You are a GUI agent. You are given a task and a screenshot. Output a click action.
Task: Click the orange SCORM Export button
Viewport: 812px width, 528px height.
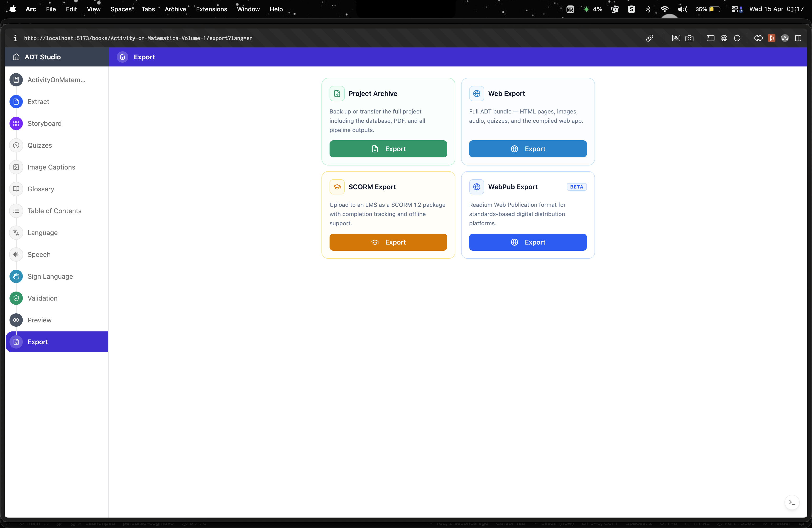tap(388, 242)
